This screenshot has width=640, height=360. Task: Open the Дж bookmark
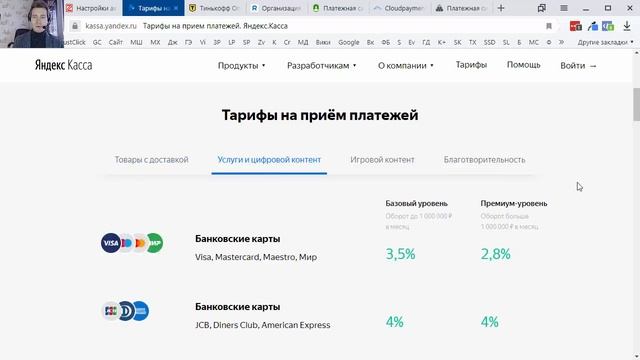pyautogui.click(x=173, y=42)
